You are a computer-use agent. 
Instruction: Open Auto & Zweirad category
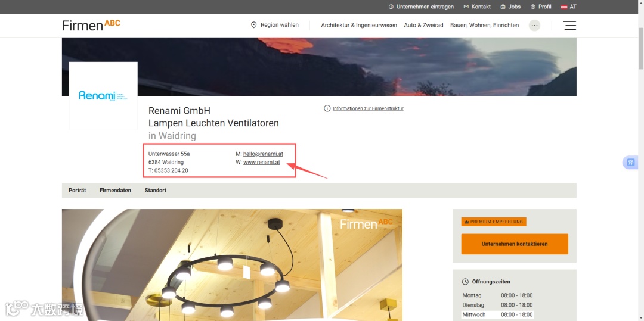423,26
